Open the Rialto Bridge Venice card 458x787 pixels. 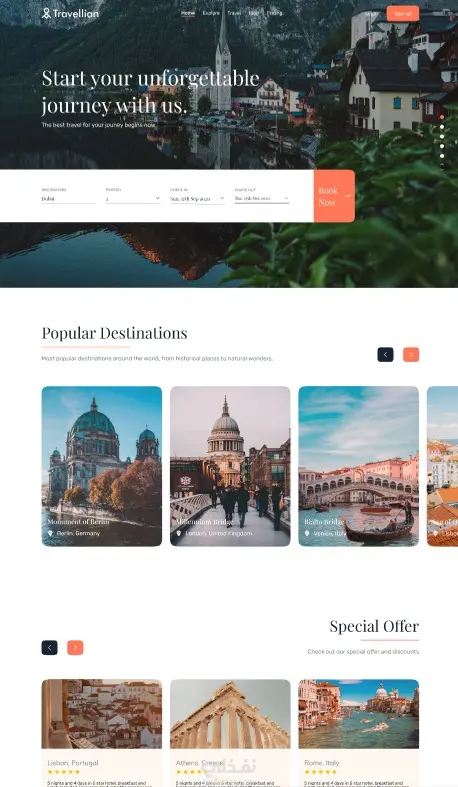(359, 466)
